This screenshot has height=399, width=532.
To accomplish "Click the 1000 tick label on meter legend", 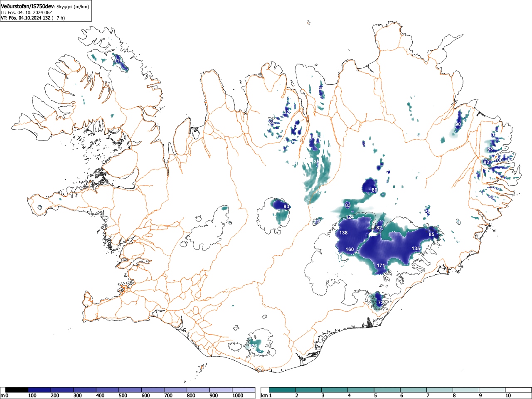I will [x=238, y=396].
